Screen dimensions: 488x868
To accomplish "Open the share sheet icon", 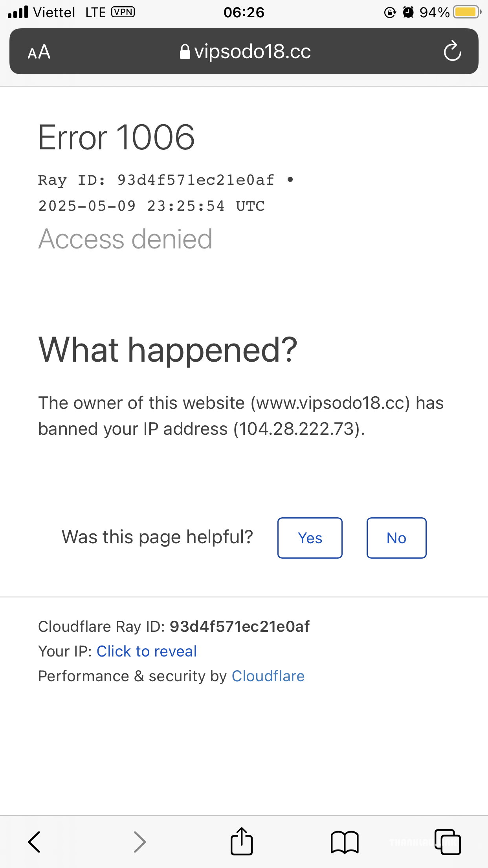I will click(x=241, y=841).
